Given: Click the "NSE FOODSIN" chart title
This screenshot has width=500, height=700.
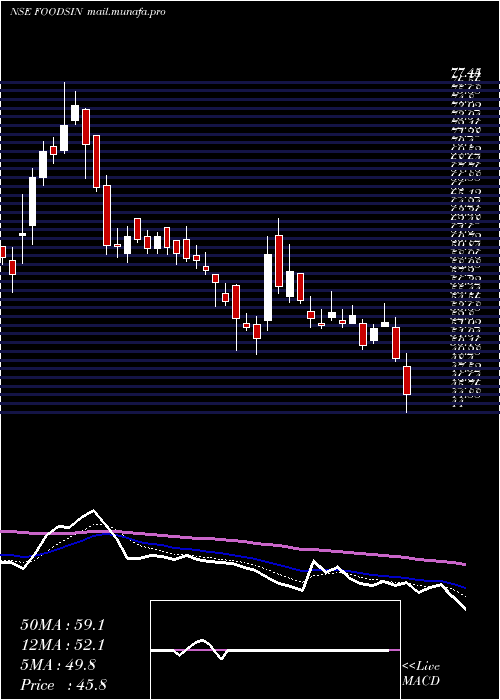Looking at the screenshot, I should click(x=46, y=12).
